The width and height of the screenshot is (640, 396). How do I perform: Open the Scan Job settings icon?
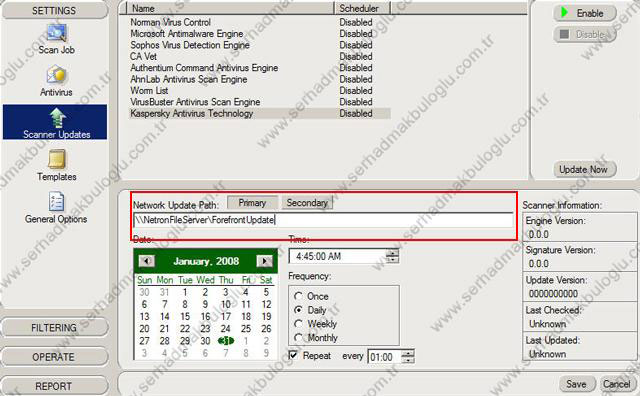pos(56,39)
